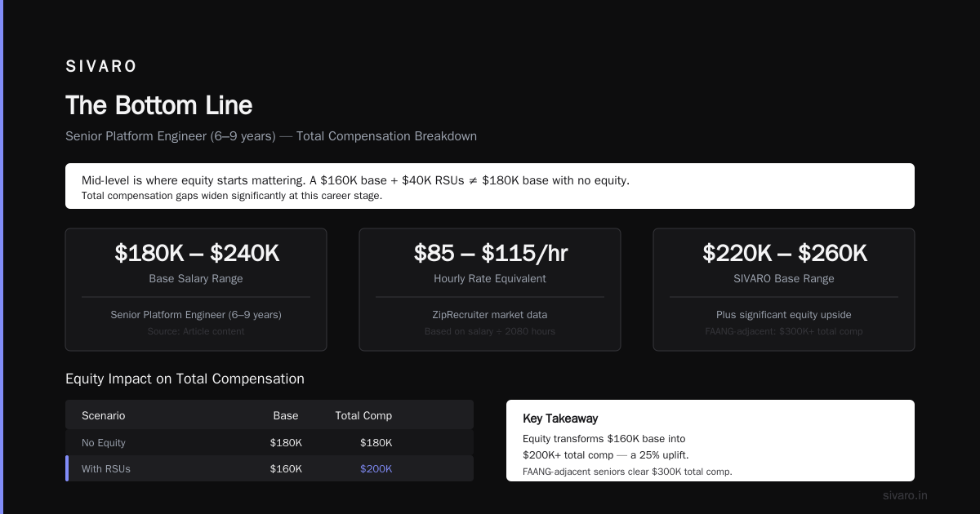Click the Equity Impact on Total Compensation heading
The width and height of the screenshot is (980, 514).
click(185, 379)
